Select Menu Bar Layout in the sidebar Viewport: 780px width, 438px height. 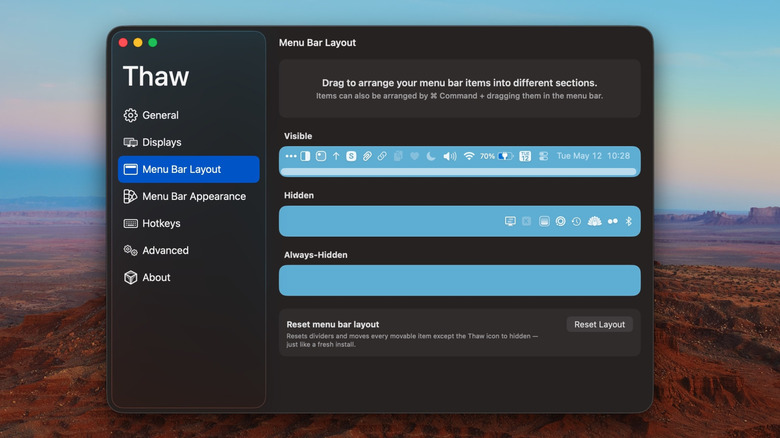[x=189, y=169]
